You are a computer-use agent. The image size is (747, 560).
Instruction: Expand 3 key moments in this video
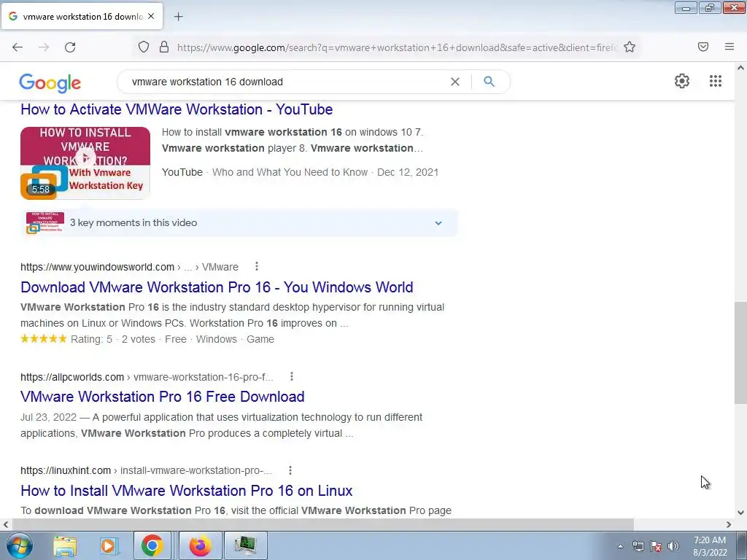(239, 223)
